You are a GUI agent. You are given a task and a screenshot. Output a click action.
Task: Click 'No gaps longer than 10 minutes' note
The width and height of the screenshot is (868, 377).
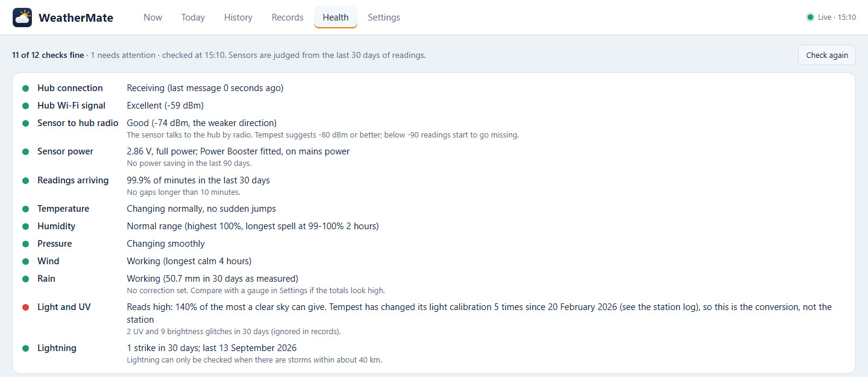click(x=183, y=192)
